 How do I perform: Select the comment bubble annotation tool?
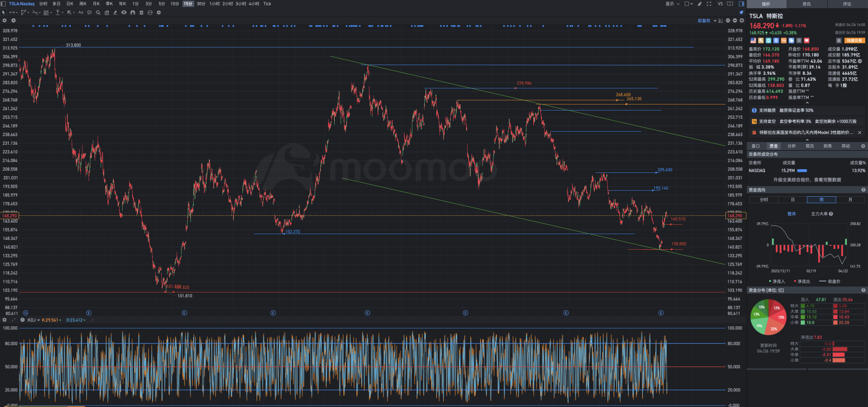pyautogui.click(x=90, y=12)
